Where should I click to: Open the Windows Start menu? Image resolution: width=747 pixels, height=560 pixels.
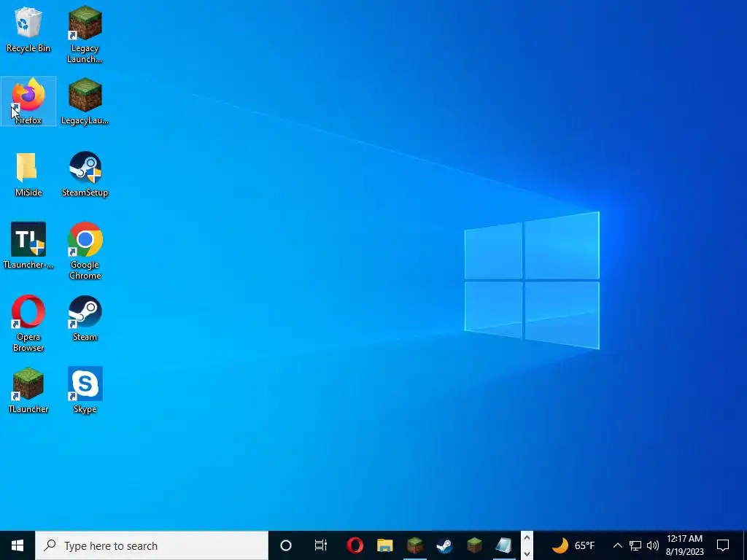click(18, 545)
